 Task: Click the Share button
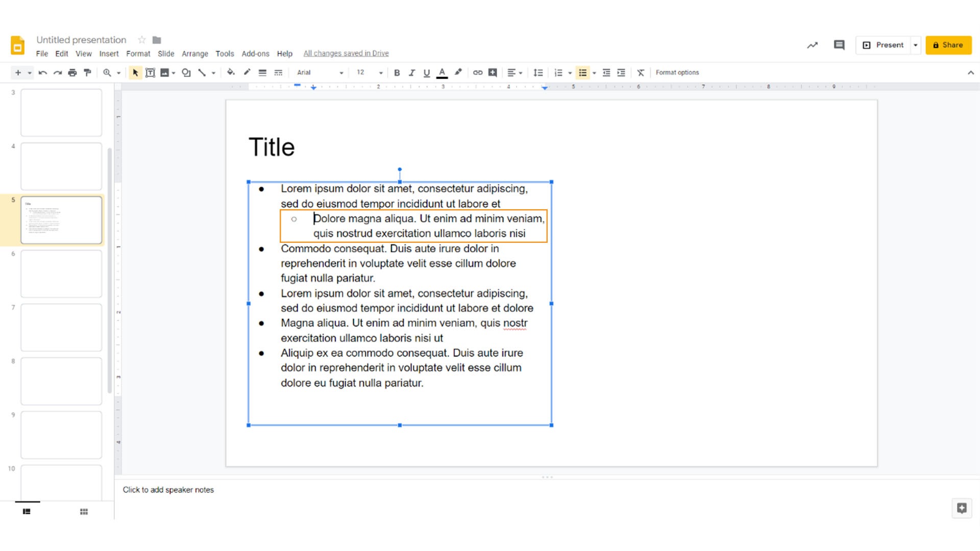pos(948,44)
